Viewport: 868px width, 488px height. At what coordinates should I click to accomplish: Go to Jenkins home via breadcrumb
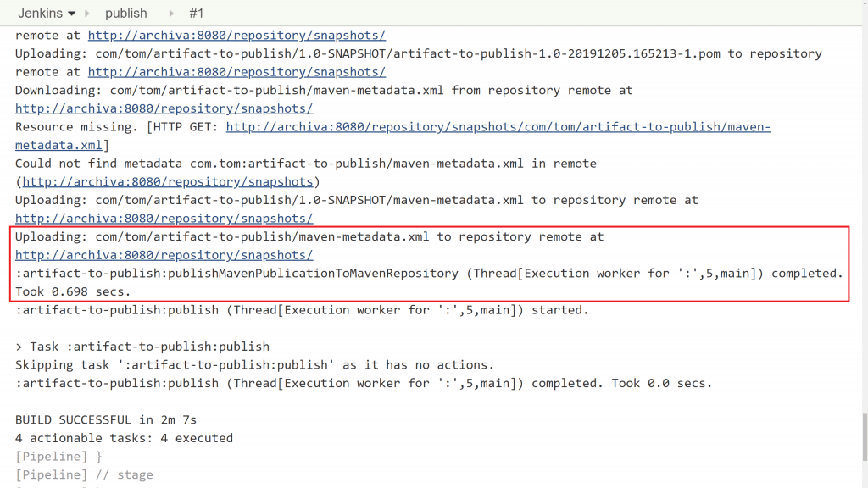(x=42, y=14)
